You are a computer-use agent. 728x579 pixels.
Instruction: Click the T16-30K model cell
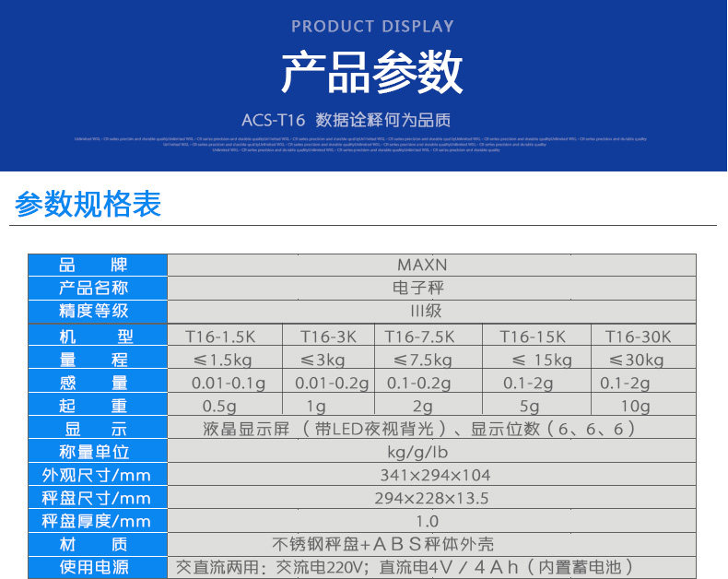[643, 335]
